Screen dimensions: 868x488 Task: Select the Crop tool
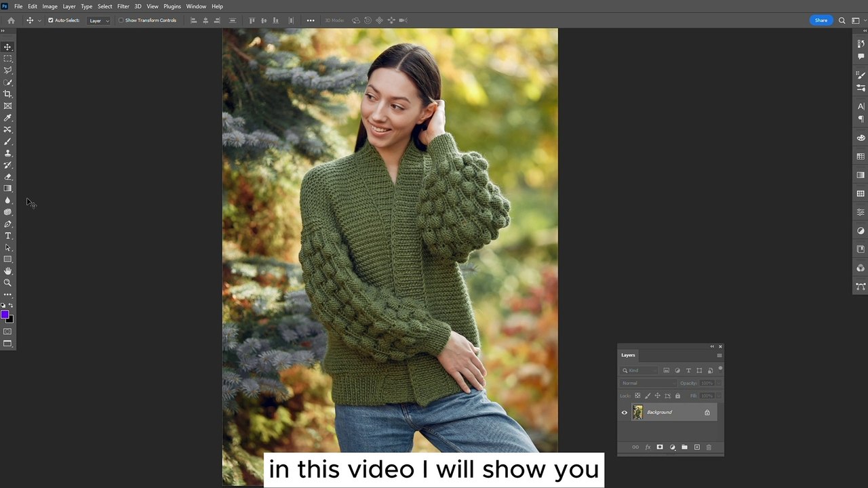click(x=7, y=94)
